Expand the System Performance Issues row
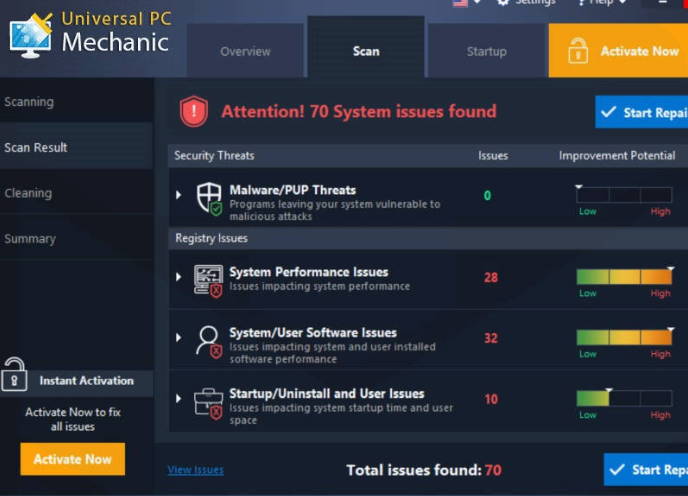This screenshot has height=496, width=688. pos(179,277)
